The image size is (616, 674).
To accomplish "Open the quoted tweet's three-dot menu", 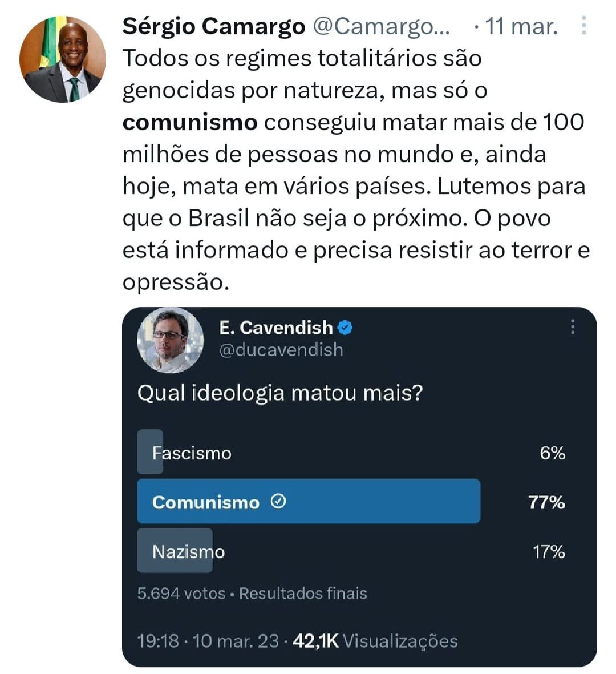I will pyautogui.click(x=573, y=327).
